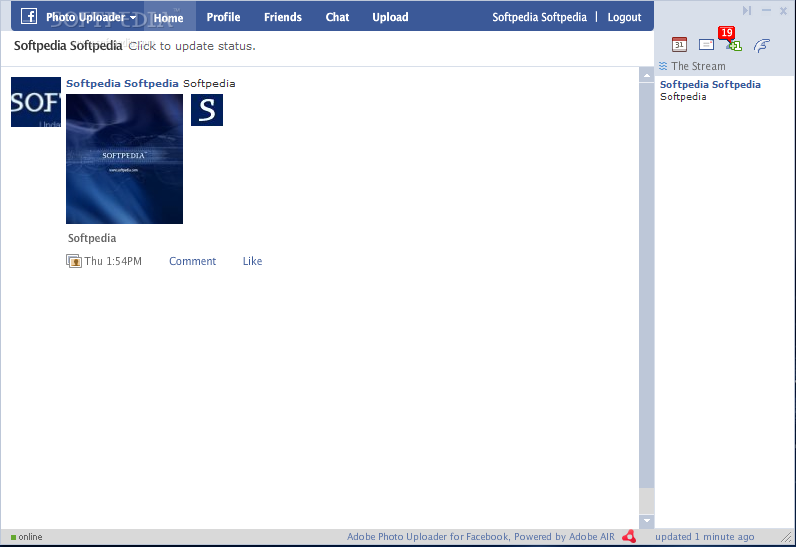The image size is (796, 547).
Task: Open Adobe Photo Uploader for Facebook link
Action: tap(480, 537)
